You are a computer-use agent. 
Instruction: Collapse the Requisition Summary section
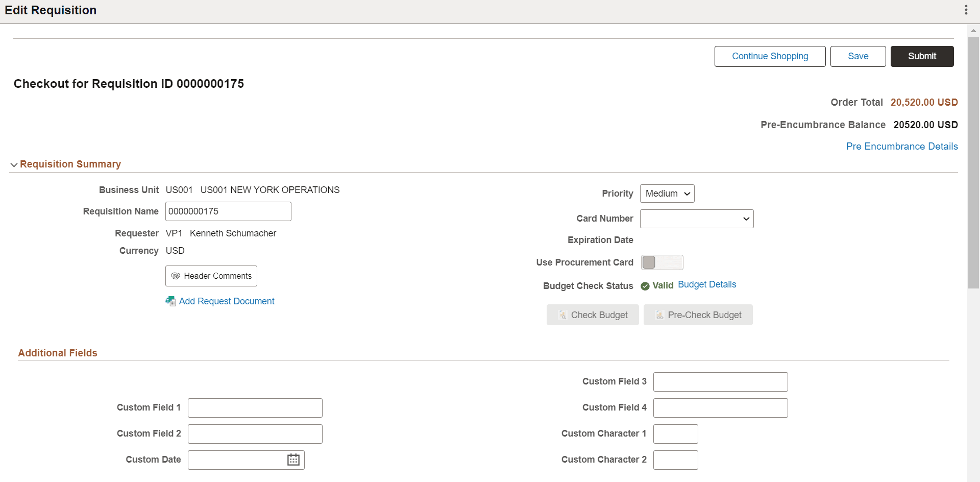[x=14, y=164]
